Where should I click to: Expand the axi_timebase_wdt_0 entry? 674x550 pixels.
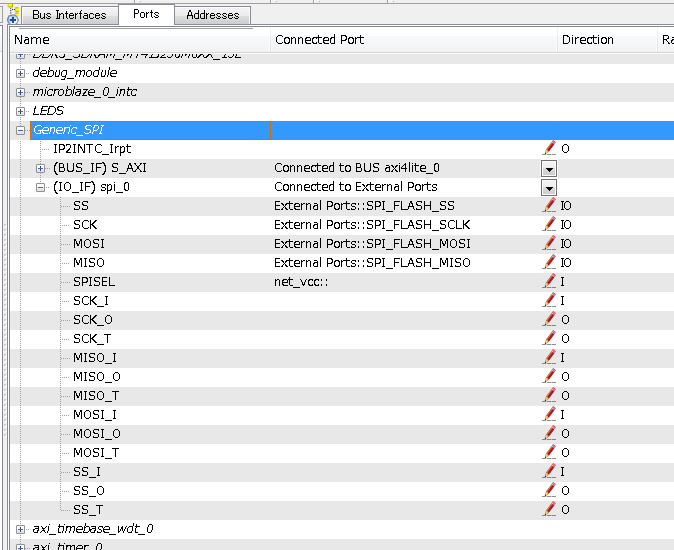click(20, 529)
